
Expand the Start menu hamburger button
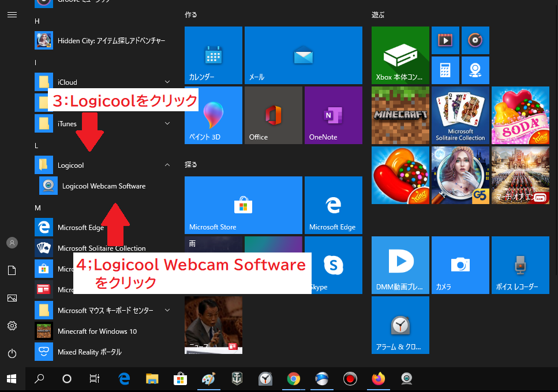[12, 14]
